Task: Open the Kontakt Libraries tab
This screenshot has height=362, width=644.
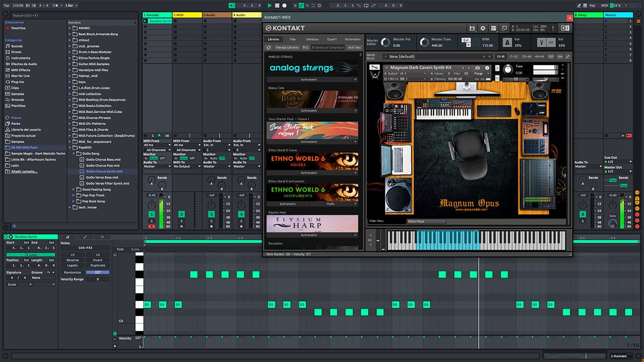Action: pos(273,39)
